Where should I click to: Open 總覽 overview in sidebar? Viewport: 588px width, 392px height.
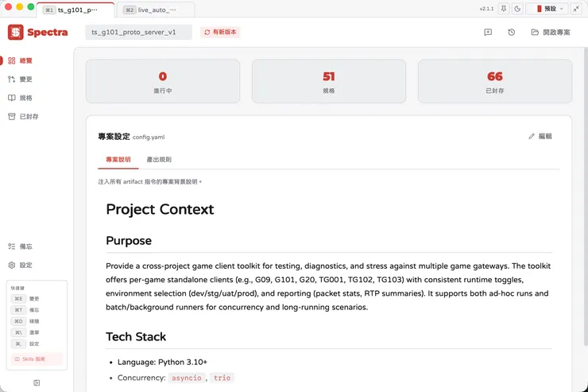coord(25,60)
